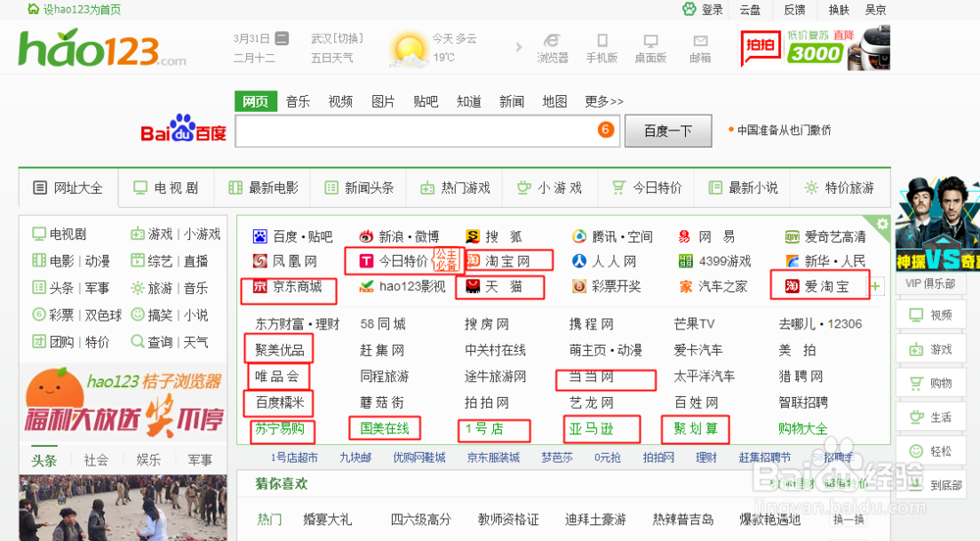
Task: Open 天猫 link
Action: pos(494,287)
